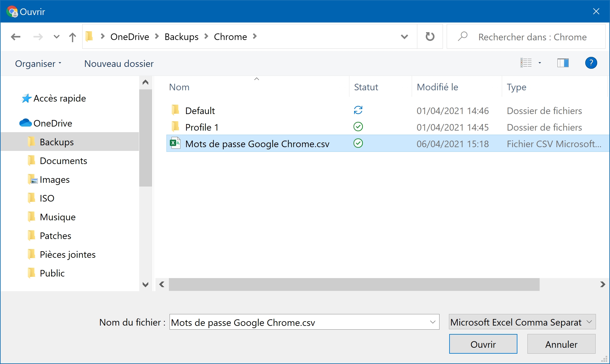The image size is (610, 364).
Task: Go back with the left arrow button
Action: (16, 37)
